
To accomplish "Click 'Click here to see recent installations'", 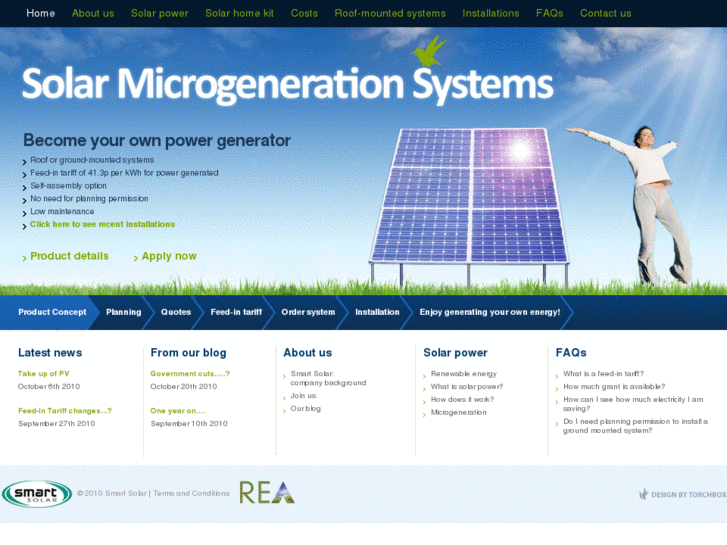I will tap(102, 224).
